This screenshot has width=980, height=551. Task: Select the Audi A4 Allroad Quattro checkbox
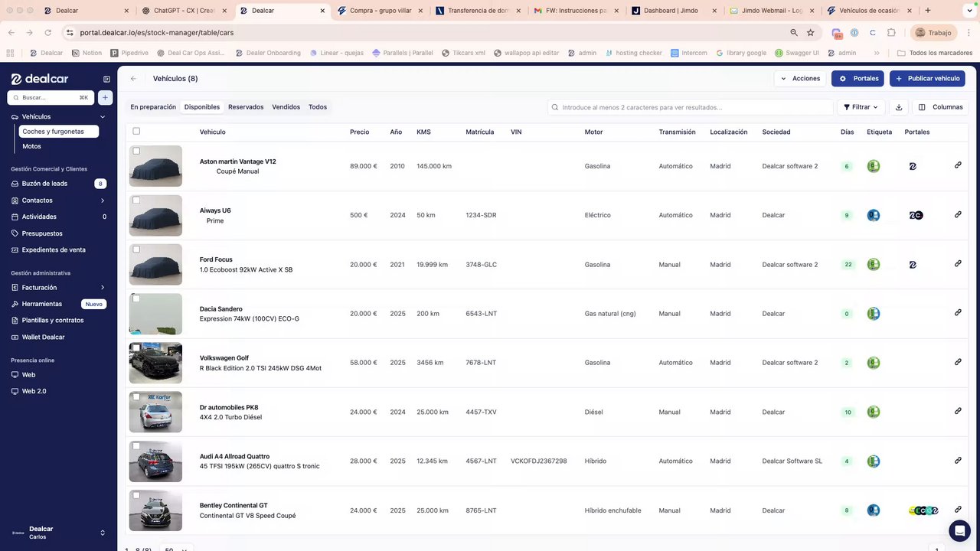point(136,445)
